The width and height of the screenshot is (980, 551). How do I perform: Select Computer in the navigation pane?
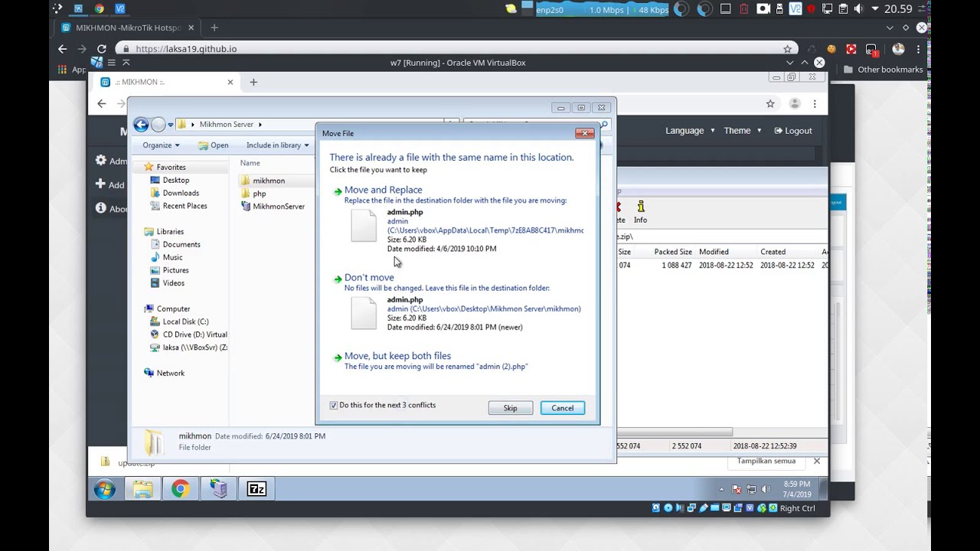[173, 308]
